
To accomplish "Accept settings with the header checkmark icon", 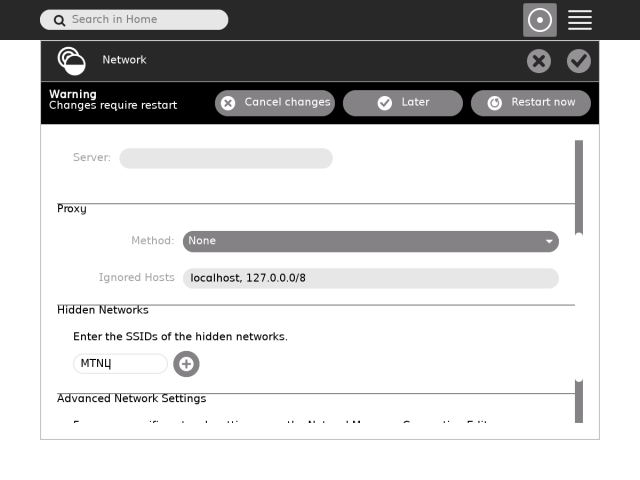I will pos(579,61).
